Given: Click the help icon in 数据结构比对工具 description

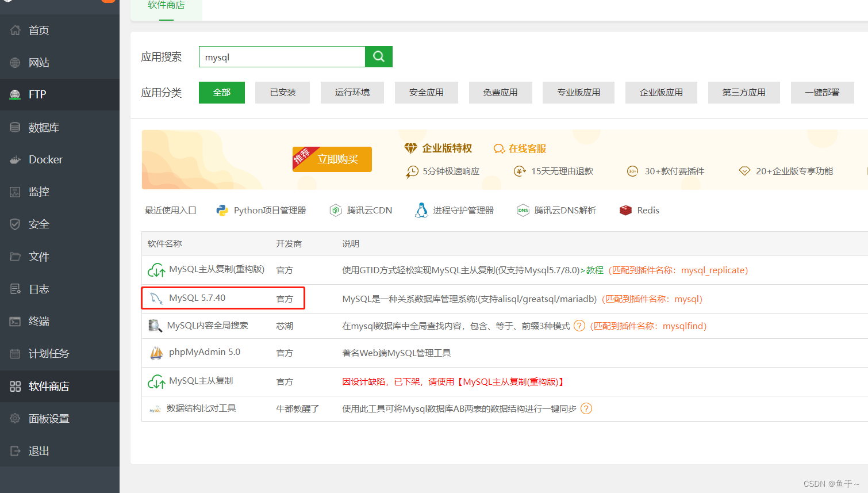Looking at the screenshot, I should coord(586,408).
